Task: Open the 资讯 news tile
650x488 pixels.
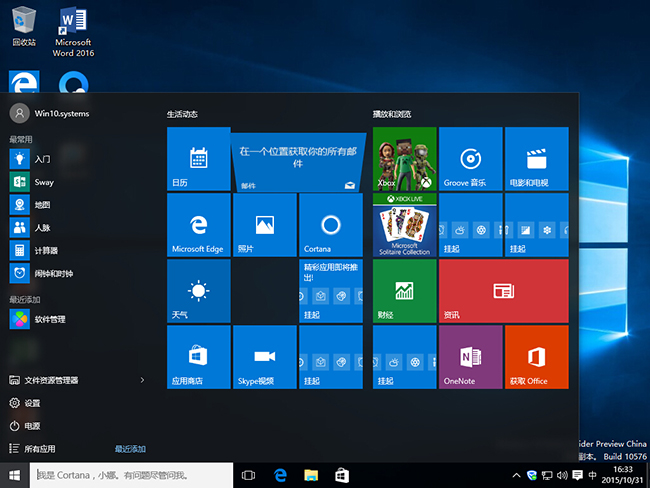Action: click(504, 291)
